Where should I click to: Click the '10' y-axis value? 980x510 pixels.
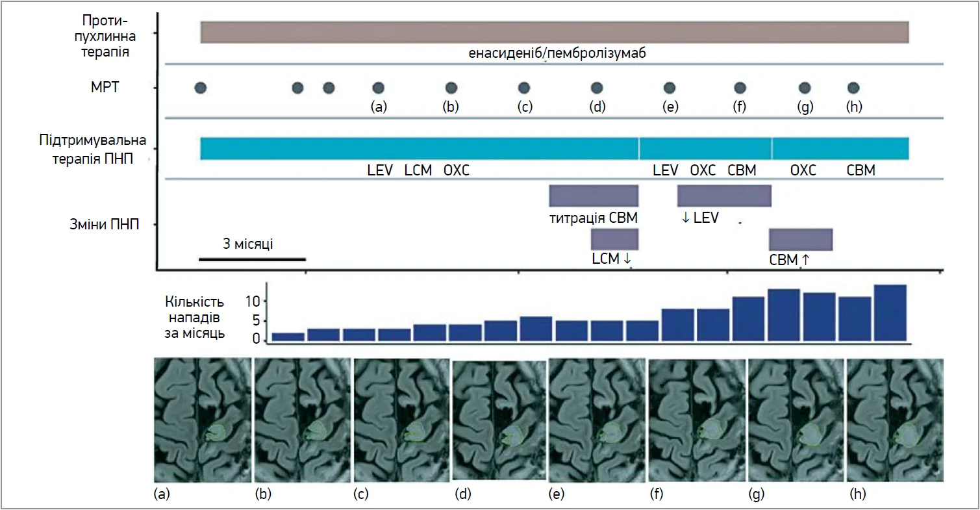[x=253, y=301]
